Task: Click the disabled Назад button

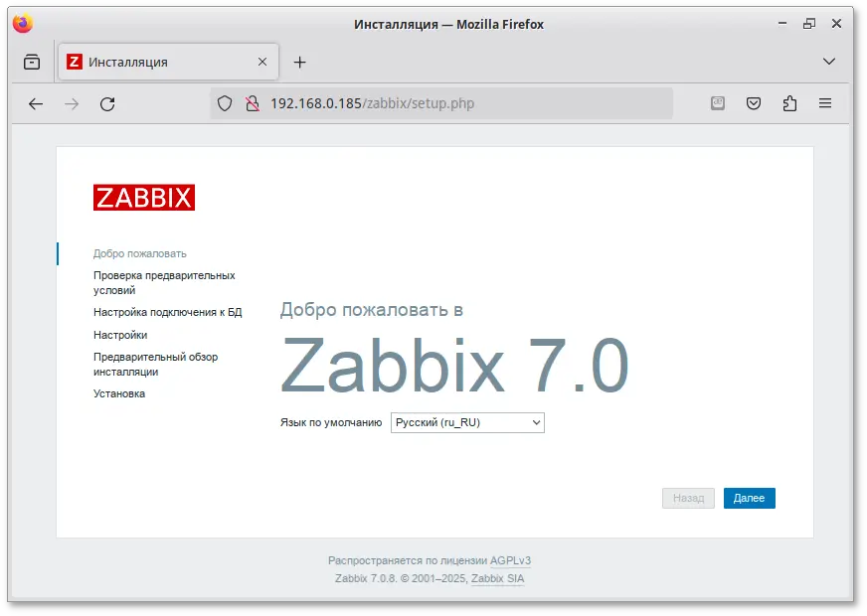Action: point(686,498)
